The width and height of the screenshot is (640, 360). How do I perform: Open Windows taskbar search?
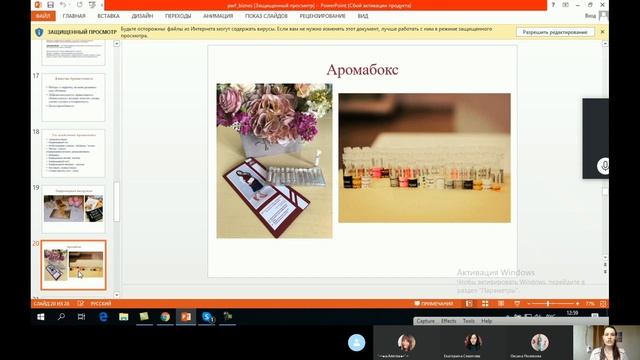tap(61, 317)
